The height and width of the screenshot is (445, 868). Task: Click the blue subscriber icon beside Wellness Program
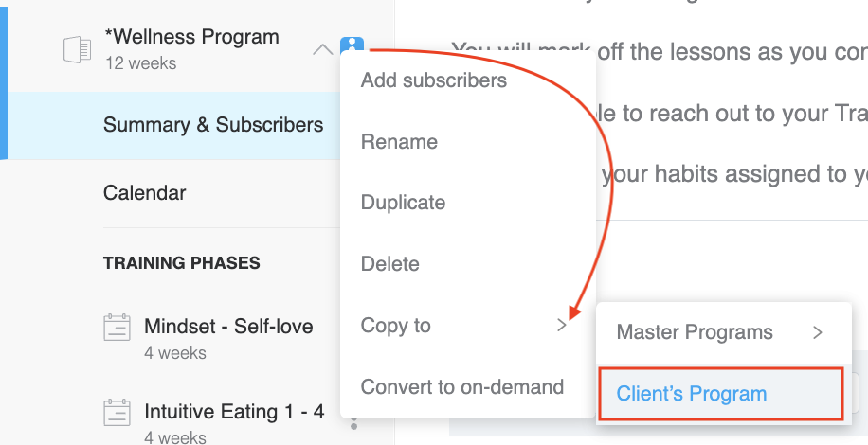click(353, 44)
